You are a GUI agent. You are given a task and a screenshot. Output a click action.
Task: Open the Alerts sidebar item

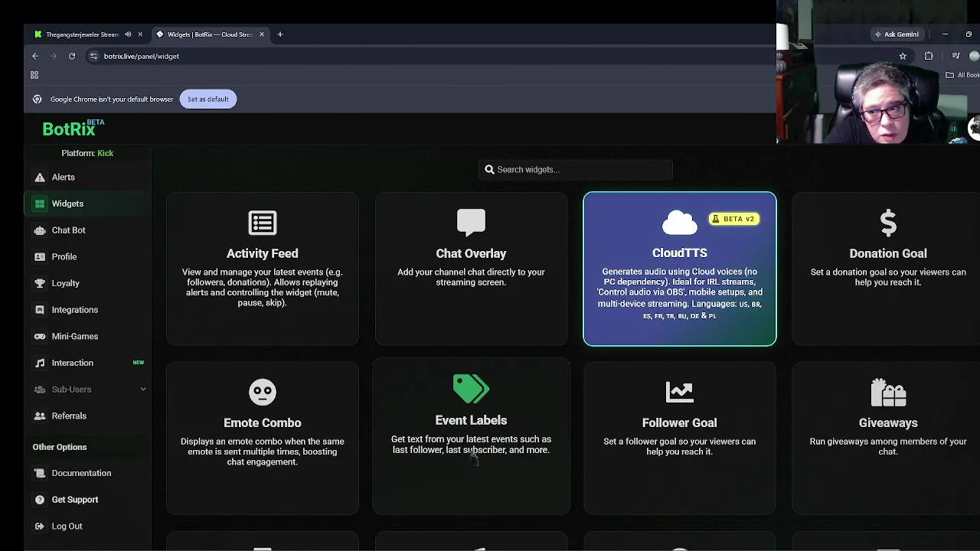[x=87, y=177]
